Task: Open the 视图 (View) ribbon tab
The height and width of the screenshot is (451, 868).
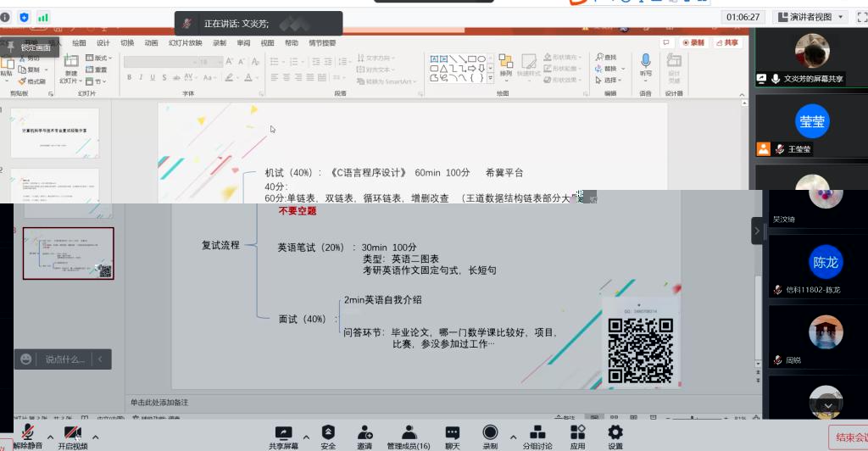Action: coord(267,43)
